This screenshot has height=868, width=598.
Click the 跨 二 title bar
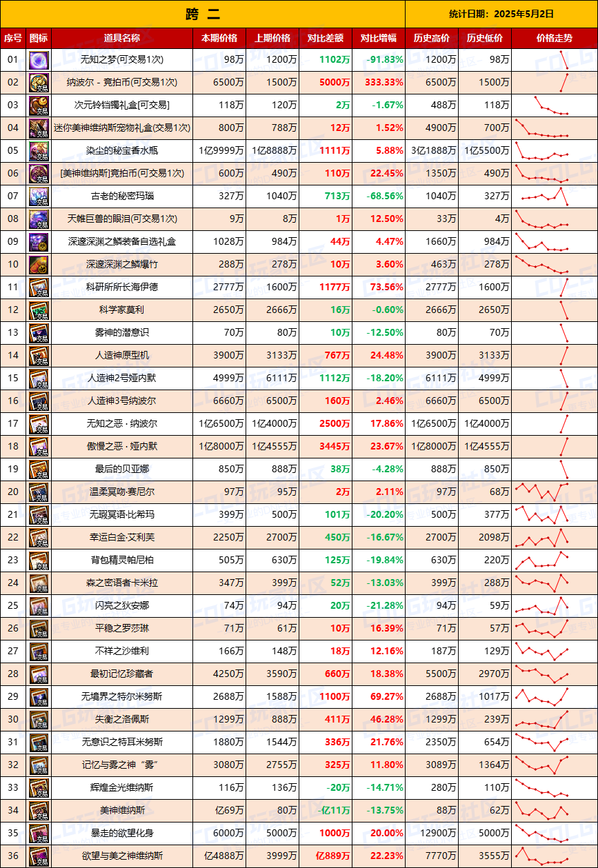tap(203, 14)
